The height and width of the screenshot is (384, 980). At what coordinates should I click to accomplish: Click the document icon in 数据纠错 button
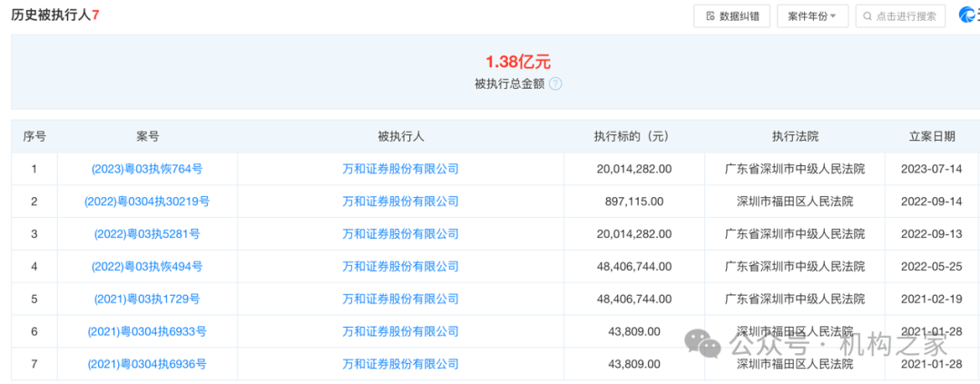(x=710, y=16)
